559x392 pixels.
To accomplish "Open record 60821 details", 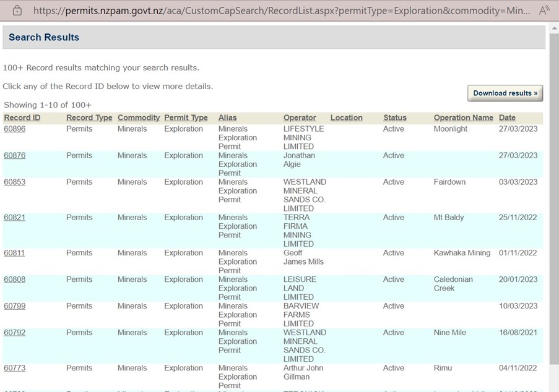I will click(x=15, y=218).
